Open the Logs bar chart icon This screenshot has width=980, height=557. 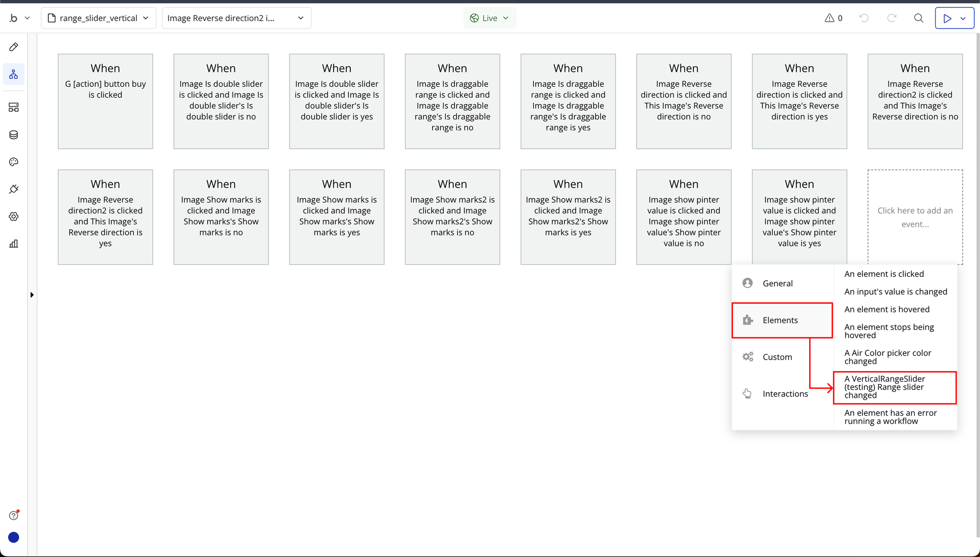[13, 244]
